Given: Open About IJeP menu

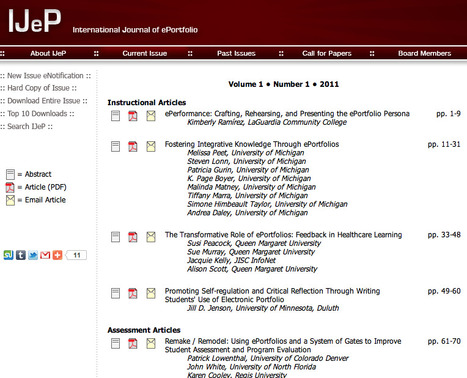Looking at the screenshot, I should click(x=48, y=53).
